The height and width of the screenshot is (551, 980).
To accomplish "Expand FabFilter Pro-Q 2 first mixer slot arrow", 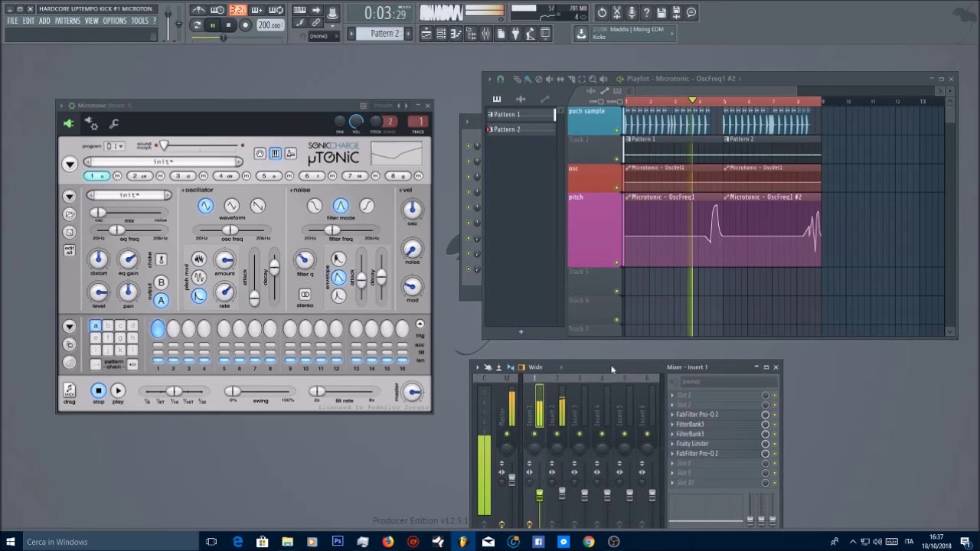I will [672, 415].
